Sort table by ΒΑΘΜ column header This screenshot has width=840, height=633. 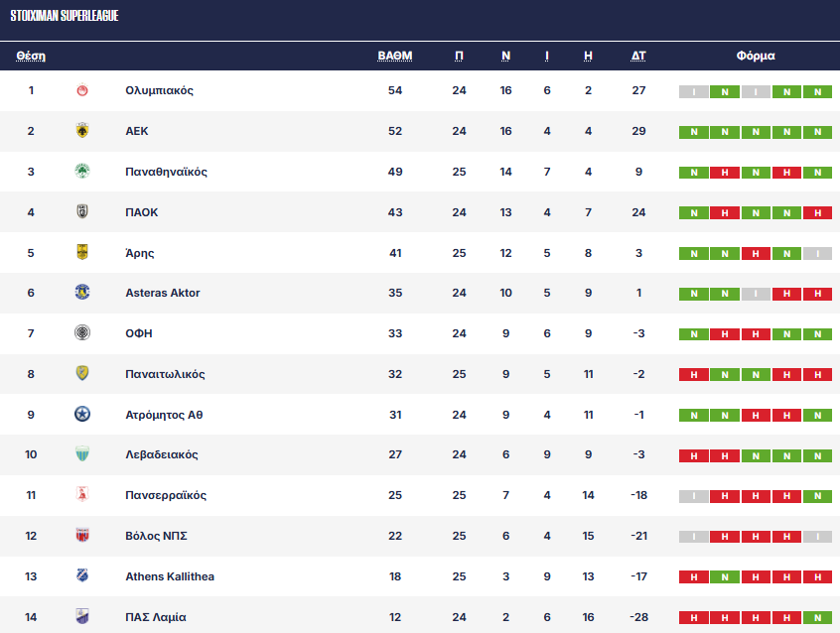(x=395, y=57)
